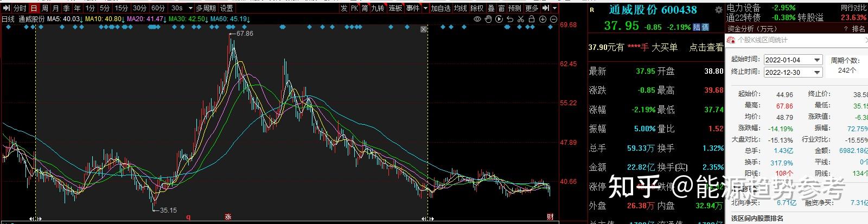Click the eye icon above the chart
The image size is (868, 224).
pyautogui.click(x=477, y=19)
